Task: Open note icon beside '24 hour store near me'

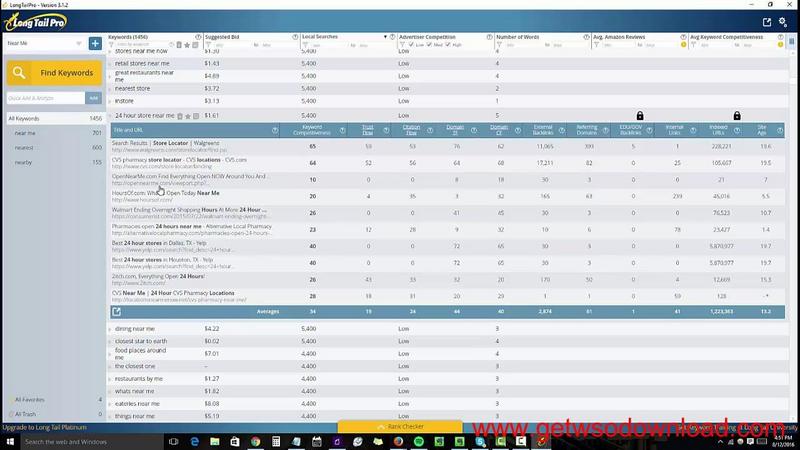Action: click(x=196, y=116)
